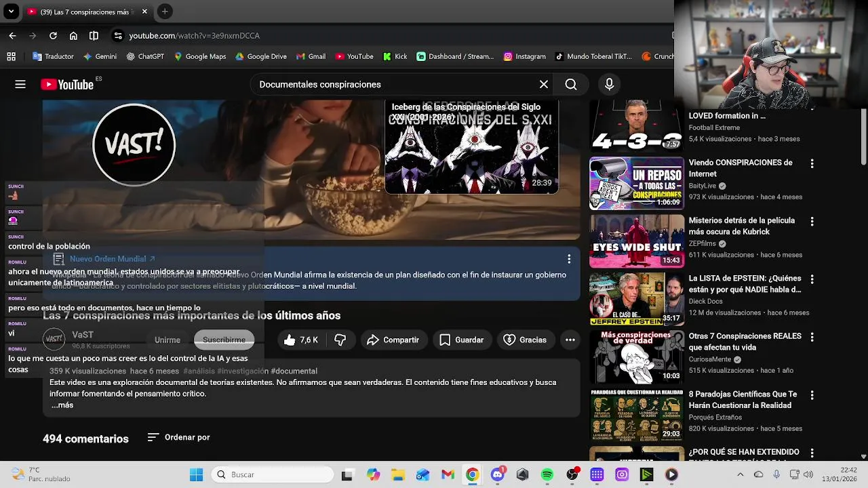
Task: Open the Traductor bookmark
Action: [53, 57]
